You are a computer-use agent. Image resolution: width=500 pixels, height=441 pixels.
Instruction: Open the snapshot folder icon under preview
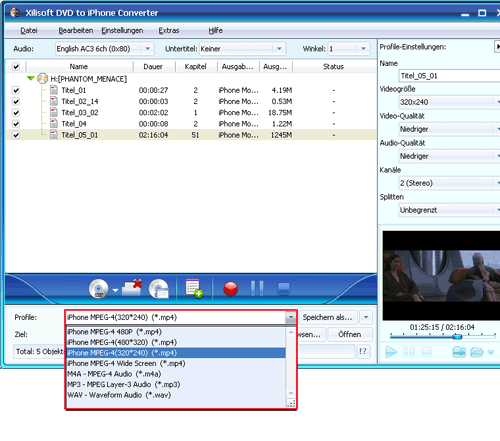pos(477,352)
